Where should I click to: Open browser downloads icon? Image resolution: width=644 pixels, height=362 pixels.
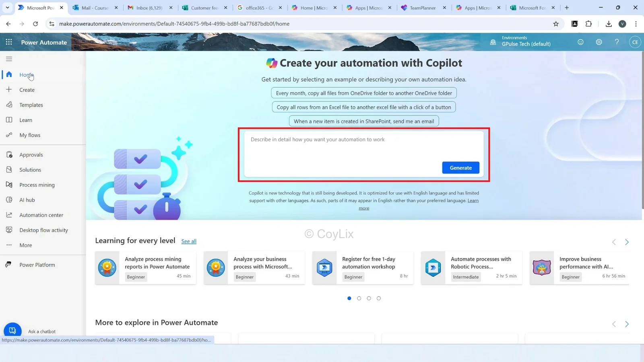click(609, 24)
